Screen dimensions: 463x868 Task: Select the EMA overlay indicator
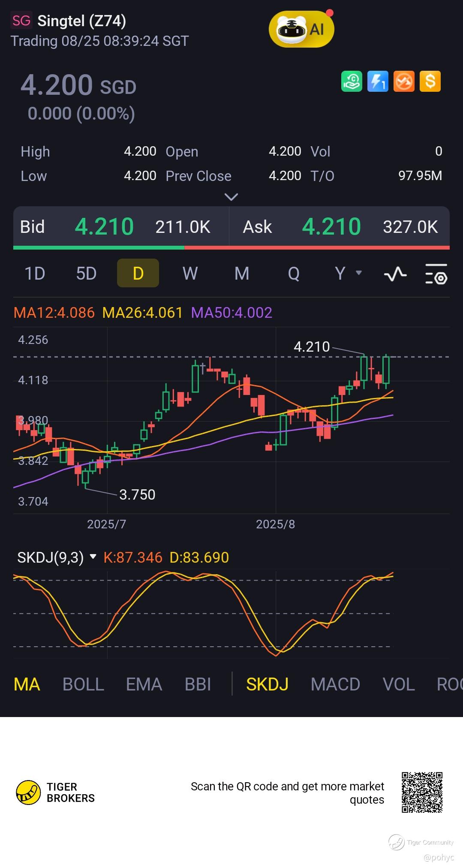point(144,684)
